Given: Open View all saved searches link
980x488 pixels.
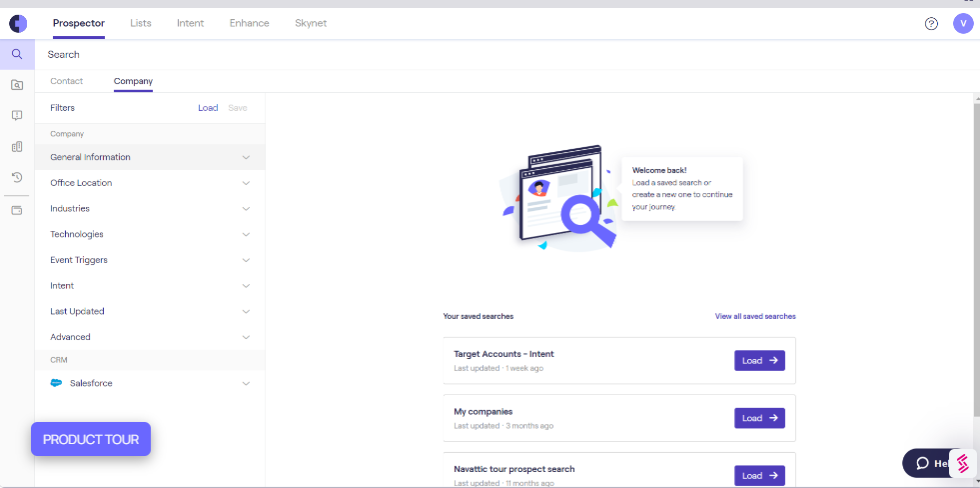Looking at the screenshot, I should coord(755,317).
